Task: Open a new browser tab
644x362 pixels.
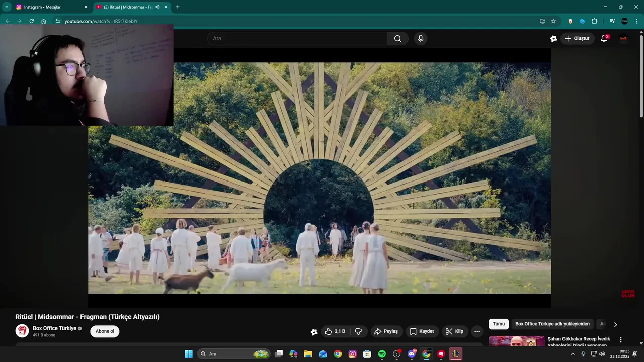Action: click(x=178, y=7)
